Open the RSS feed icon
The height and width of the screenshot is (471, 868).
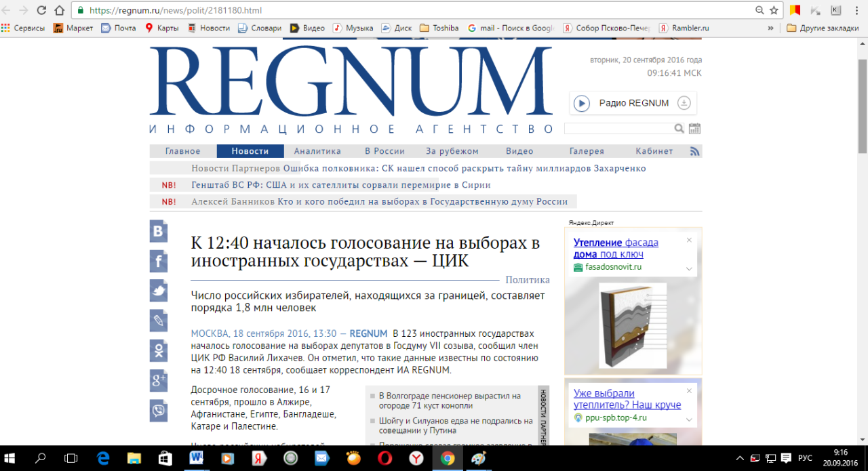point(695,151)
